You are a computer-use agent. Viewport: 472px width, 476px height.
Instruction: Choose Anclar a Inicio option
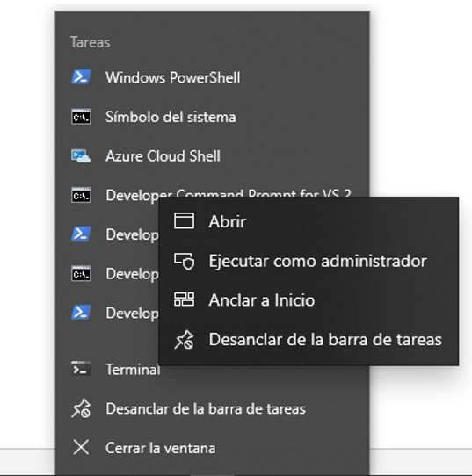point(309,300)
